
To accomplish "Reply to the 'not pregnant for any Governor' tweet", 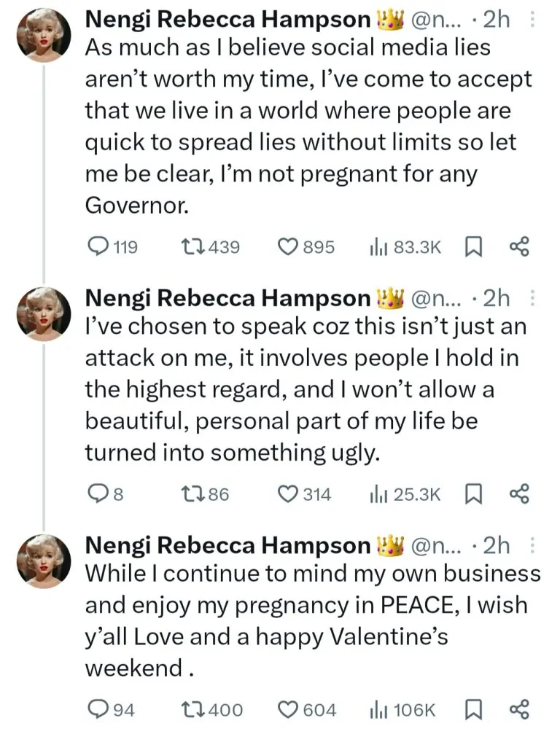I will 97,248.
